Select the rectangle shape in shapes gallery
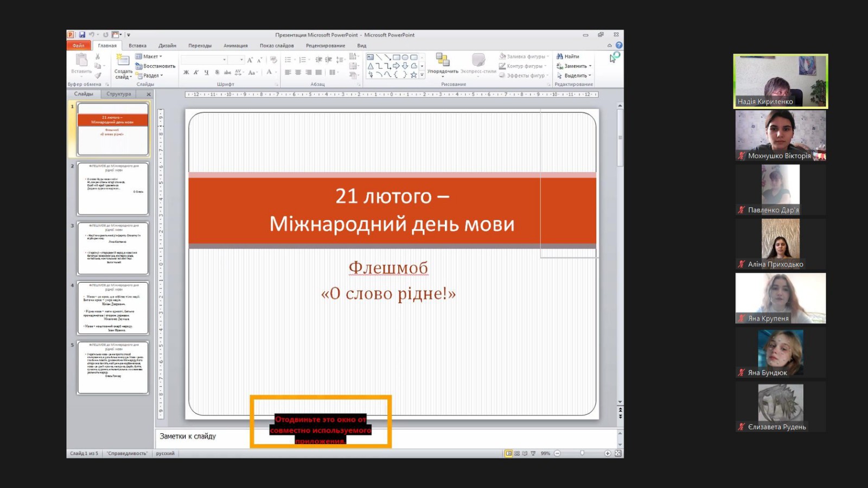 397,57
